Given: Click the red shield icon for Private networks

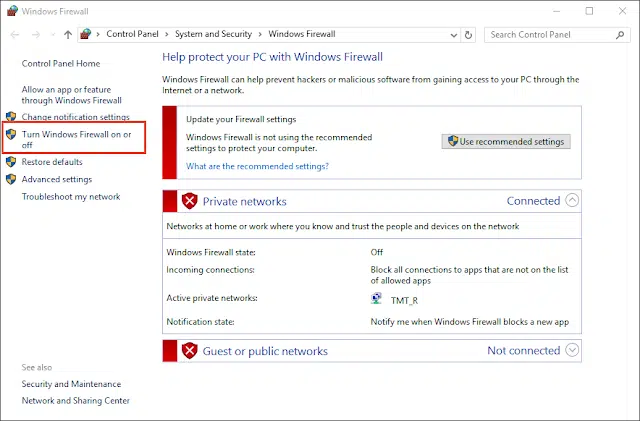Looking at the screenshot, I should 189,201.
